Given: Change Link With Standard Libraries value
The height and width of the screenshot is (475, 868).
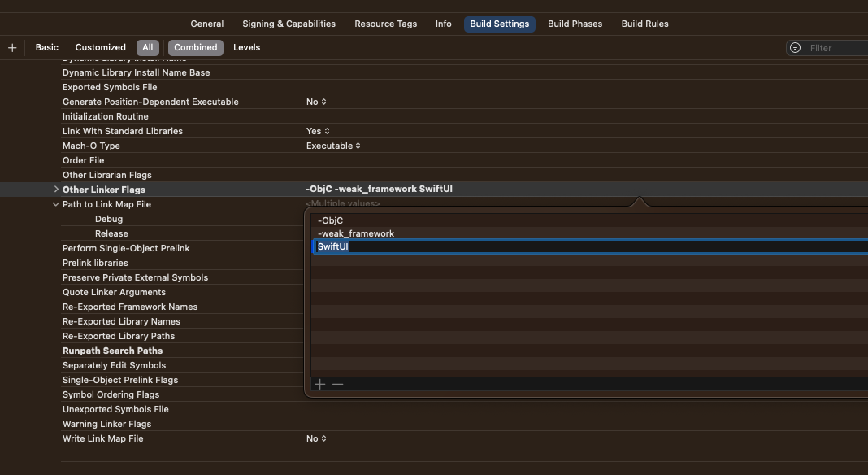Looking at the screenshot, I should tap(318, 131).
